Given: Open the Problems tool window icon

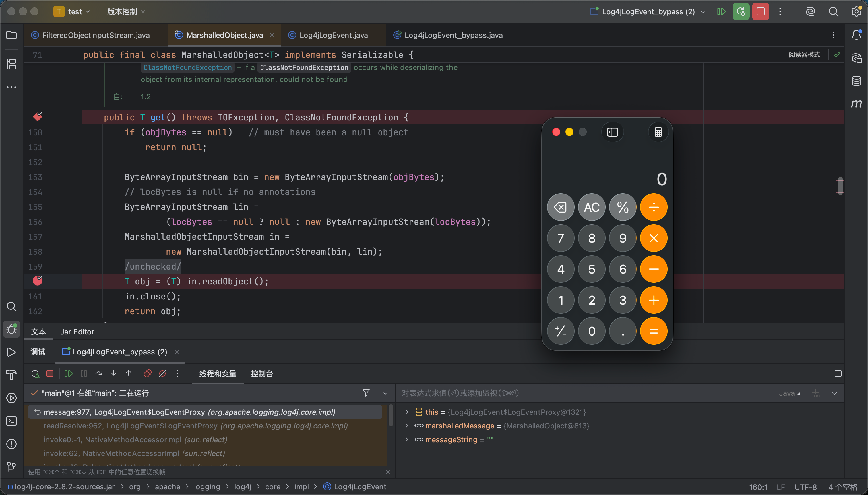Looking at the screenshot, I should [x=11, y=444].
